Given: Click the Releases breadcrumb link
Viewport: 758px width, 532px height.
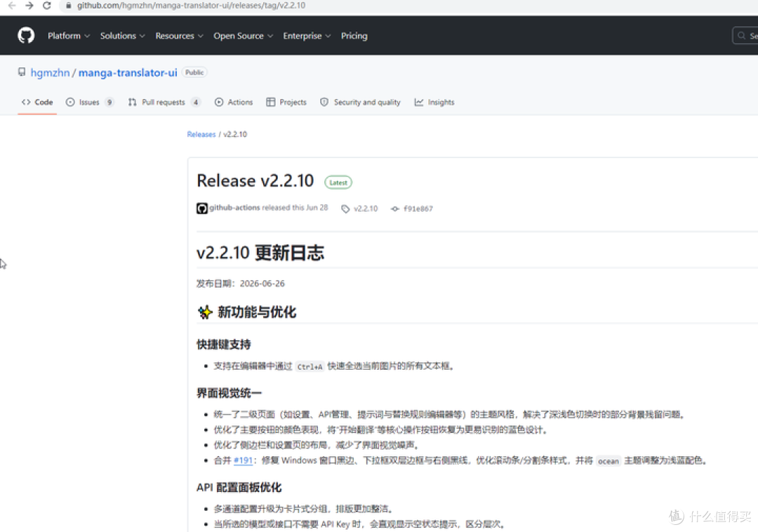Looking at the screenshot, I should (x=201, y=134).
